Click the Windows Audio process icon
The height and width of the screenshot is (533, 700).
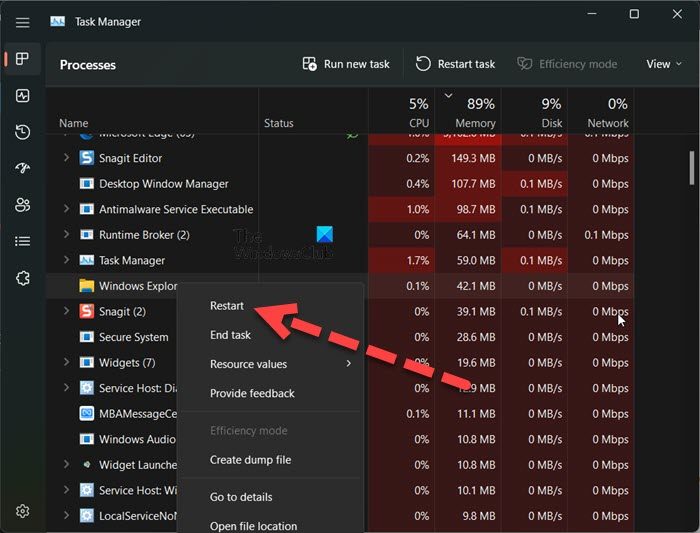tap(87, 439)
